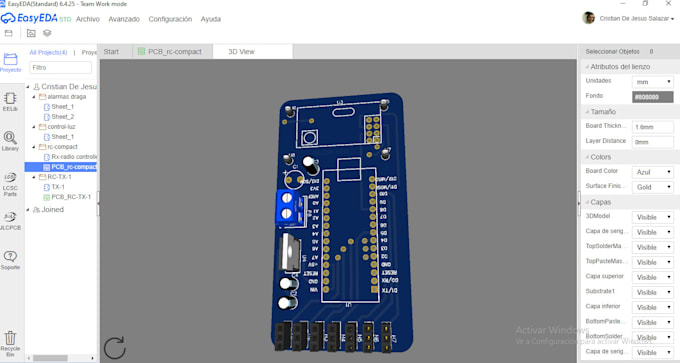
Task: Select the All Projects(4) filter
Action: click(x=48, y=52)
